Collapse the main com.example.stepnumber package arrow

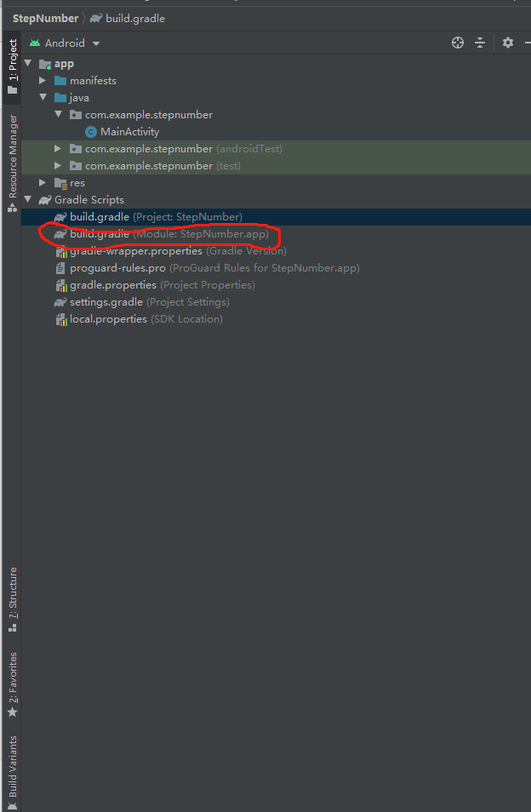point(58,114)
